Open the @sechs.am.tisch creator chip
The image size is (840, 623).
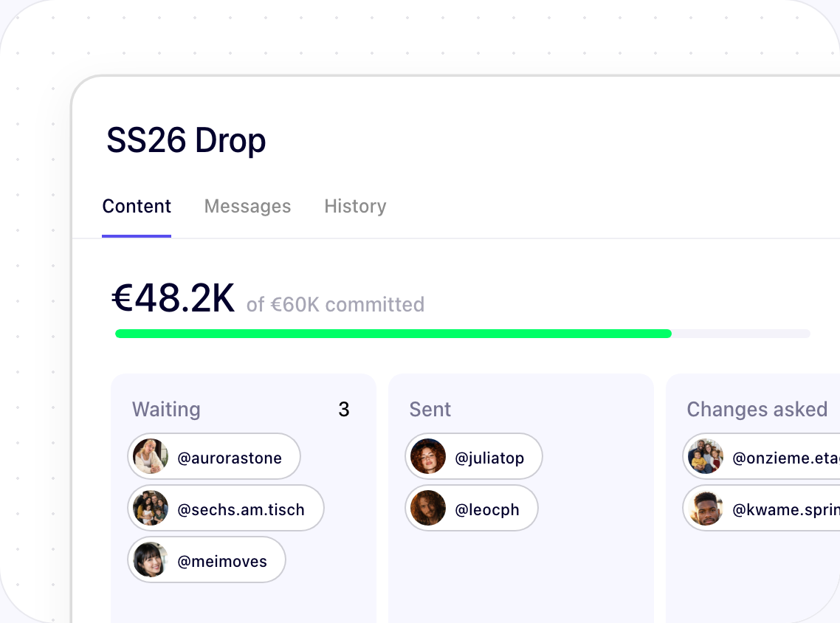226,508
